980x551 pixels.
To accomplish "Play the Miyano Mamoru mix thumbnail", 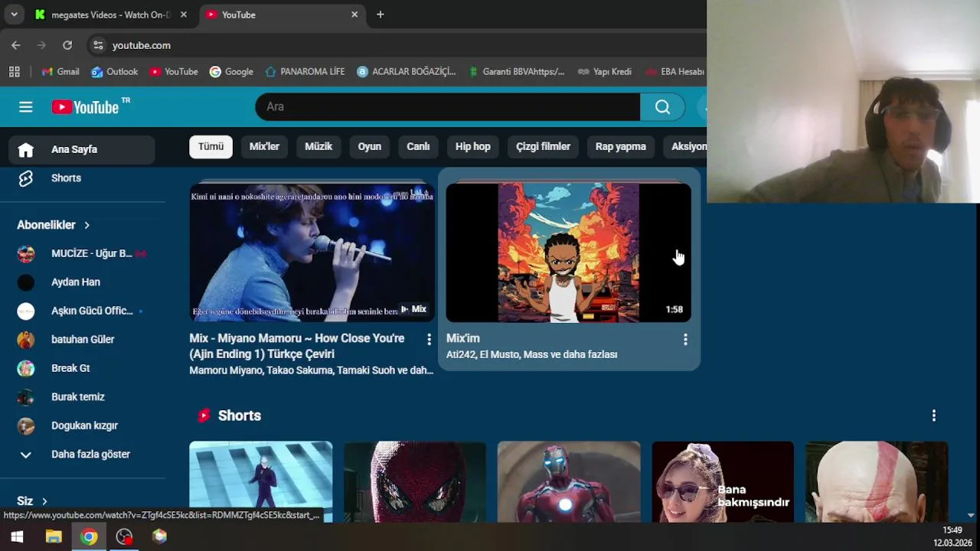I will [312, 253].
